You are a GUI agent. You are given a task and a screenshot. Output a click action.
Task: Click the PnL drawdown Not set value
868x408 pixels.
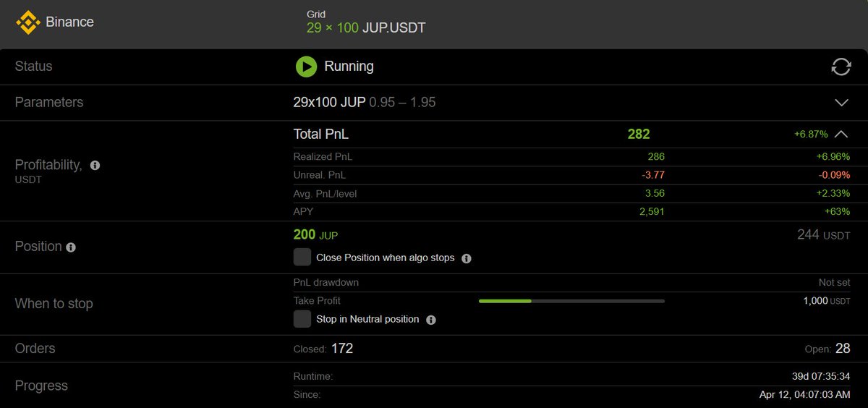pyautogui.click(x=834, y=283)
